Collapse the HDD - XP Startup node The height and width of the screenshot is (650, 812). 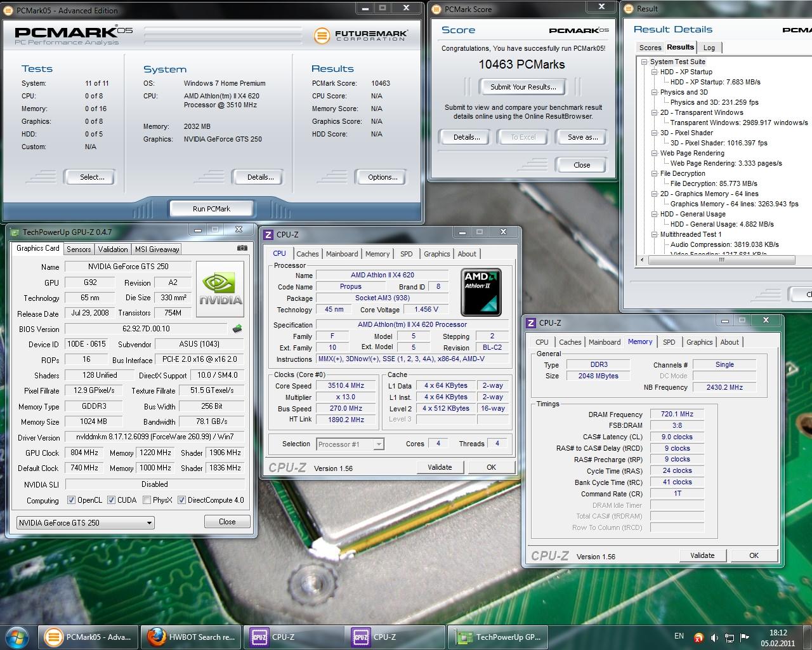654,72
